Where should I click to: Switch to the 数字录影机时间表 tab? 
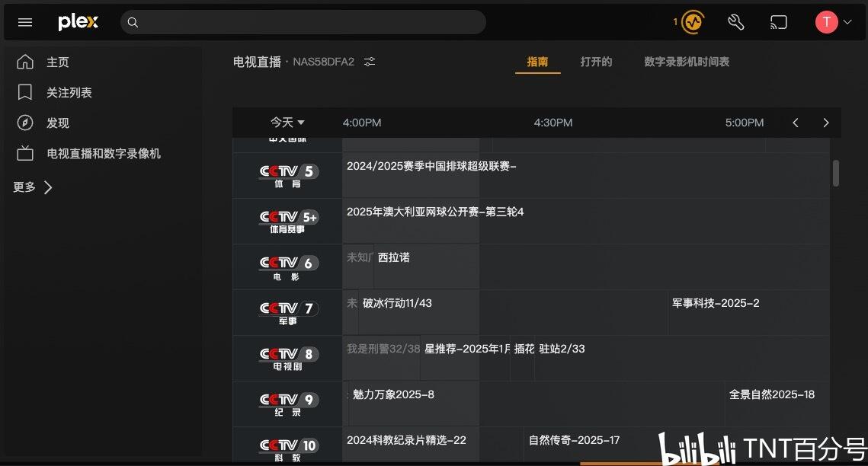tap(687, 62)
